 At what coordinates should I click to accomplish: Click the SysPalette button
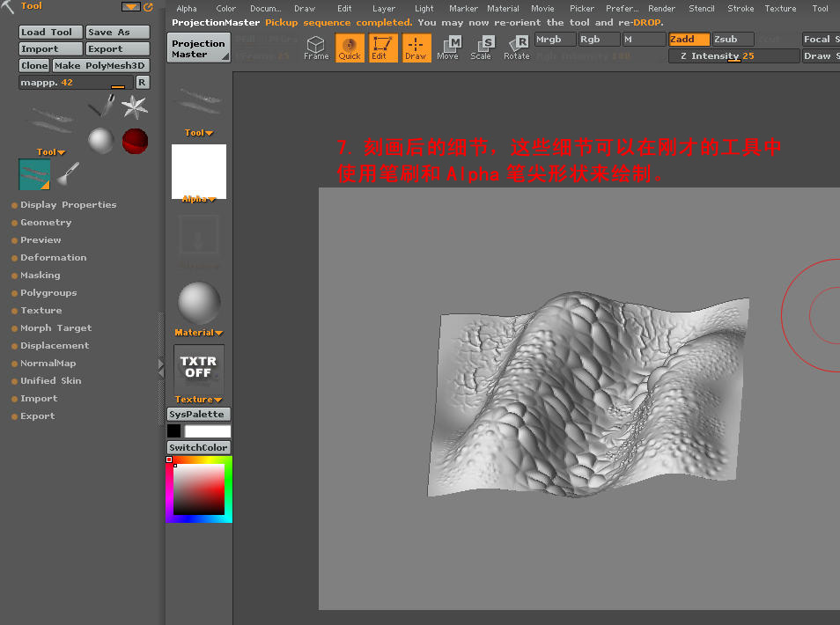tap(199, 415)
